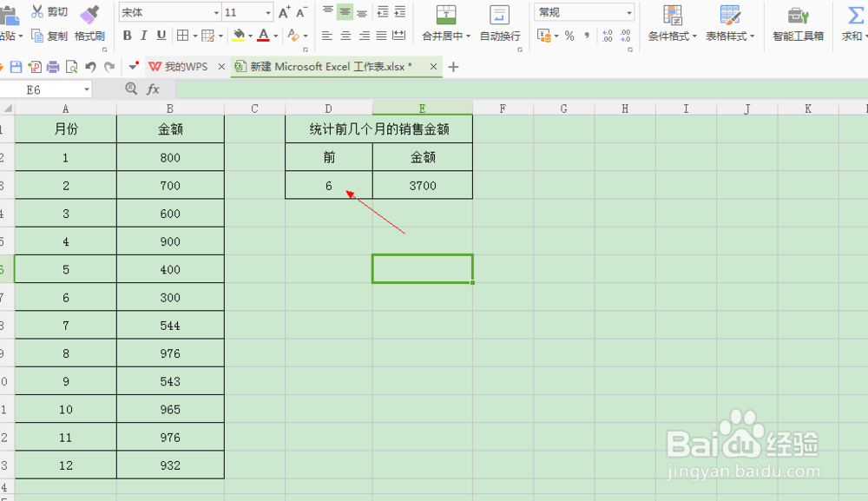The image size is (868, 501).
Task: Open font color dropdown arrow
Action: 276,36
